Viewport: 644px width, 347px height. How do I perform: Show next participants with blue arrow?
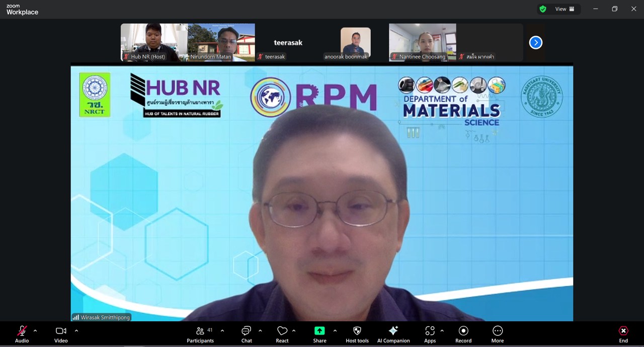pyautogui.click(x=536, y=43)
